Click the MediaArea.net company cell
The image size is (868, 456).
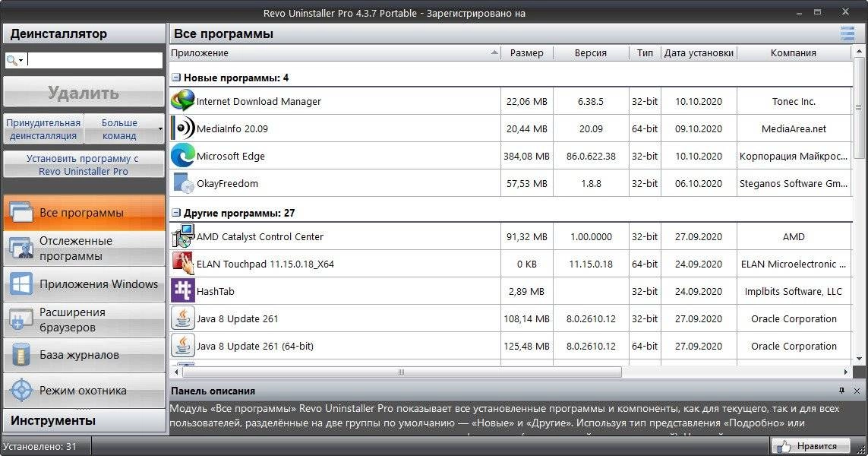pyautogui.click(x=794, y=128)
